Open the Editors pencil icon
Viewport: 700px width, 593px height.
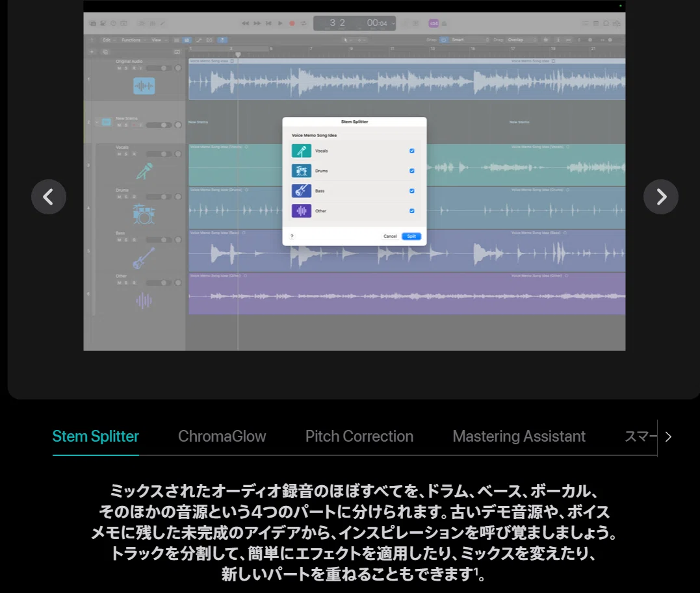pos(162,23)
